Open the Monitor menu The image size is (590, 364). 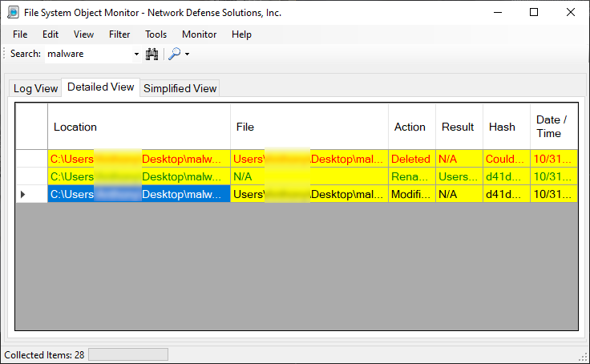[199, 34]
